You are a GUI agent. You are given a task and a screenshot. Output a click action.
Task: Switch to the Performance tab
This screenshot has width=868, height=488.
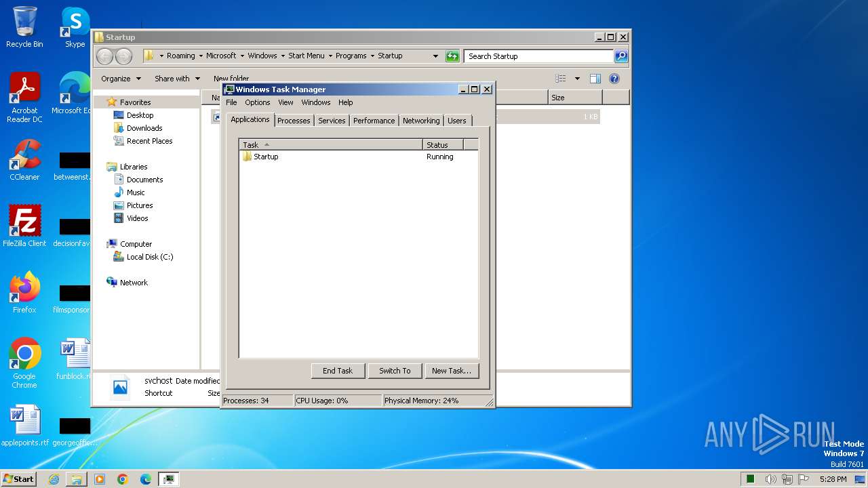(x=374, y=121)
